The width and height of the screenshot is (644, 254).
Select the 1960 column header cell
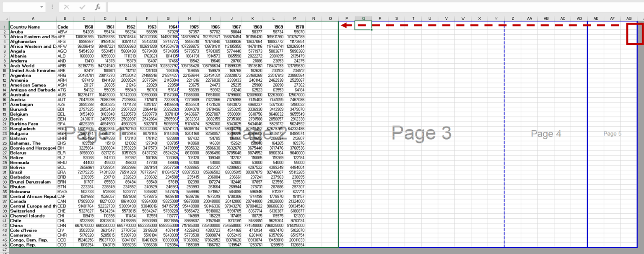pyautogui.click(x=84, y=26)
